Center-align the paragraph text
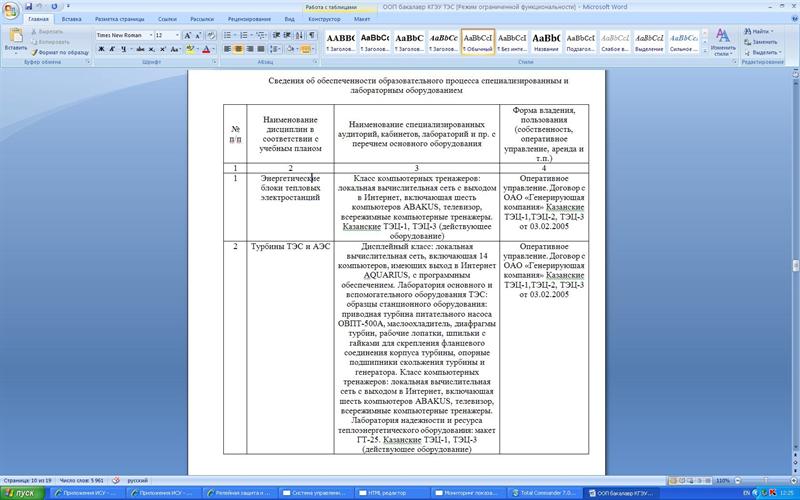Image resolution: width=800 pixels, height=500 pixels. (x=239, y=49)
